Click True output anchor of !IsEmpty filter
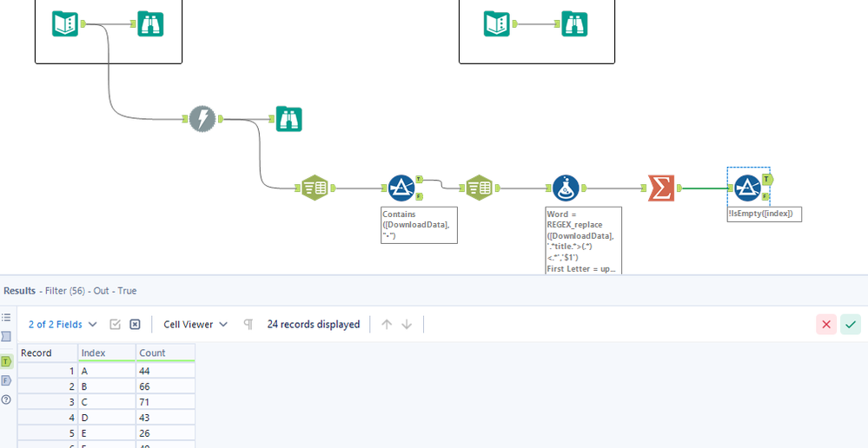The width and height of the screenshot is (868, 448). 767,179
